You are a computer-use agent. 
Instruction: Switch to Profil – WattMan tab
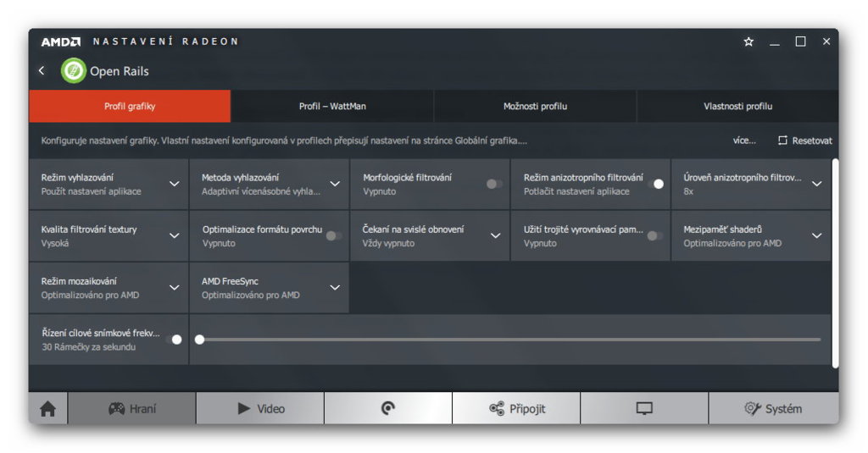click(332, 106)
